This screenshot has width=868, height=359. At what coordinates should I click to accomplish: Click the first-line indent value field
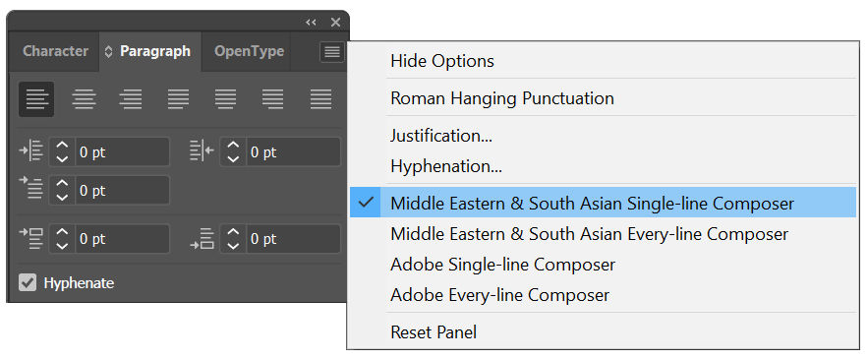pyautogui.click(x=122, y=190)
